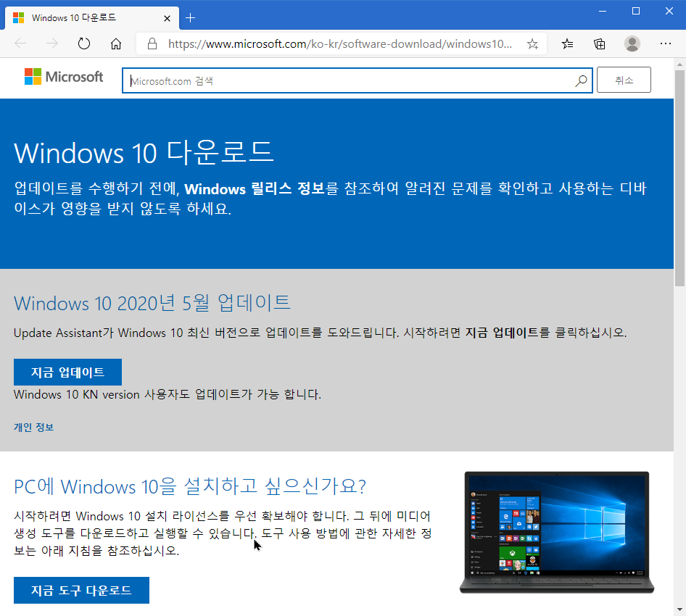This screenshot has height=616, width=686.
Task: Go forward to the next page
Action: pos(52,43)
